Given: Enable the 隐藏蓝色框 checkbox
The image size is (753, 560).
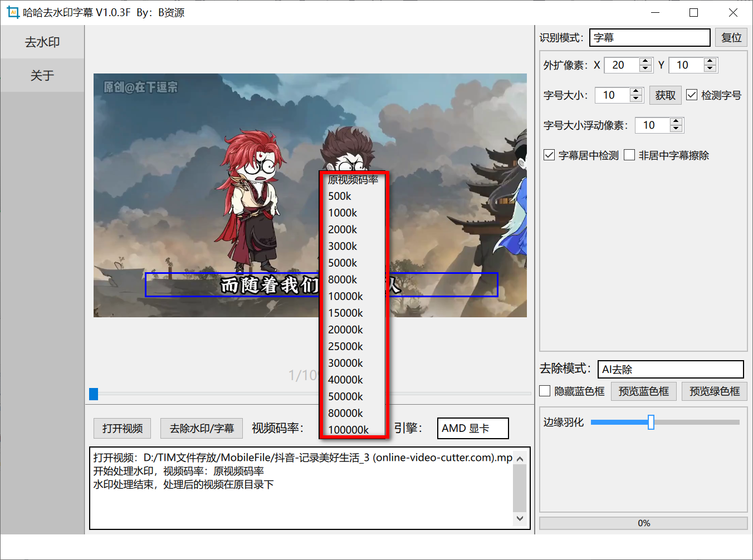Looking at the screenshot, I should pyautogui.click(x=545, y=391).
